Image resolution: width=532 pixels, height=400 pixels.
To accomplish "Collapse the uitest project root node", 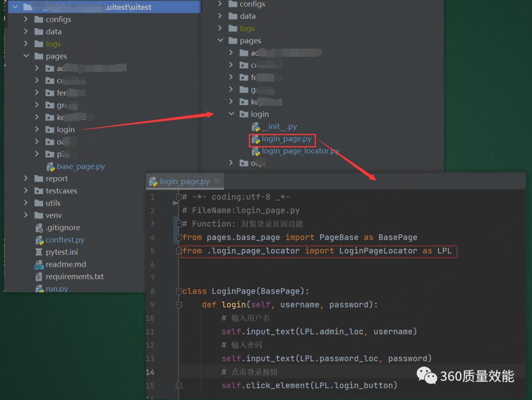I will 15,7.
